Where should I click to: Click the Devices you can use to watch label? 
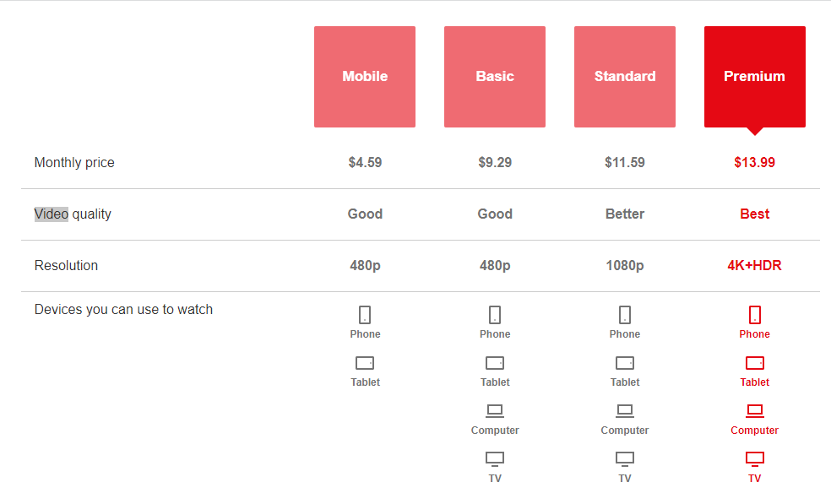[x=123, y=309]
